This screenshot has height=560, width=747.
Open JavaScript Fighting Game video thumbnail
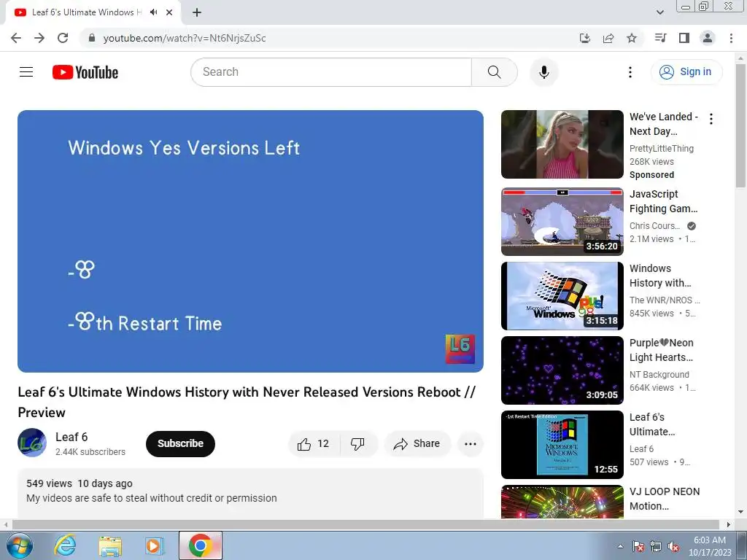coord(562,222)
